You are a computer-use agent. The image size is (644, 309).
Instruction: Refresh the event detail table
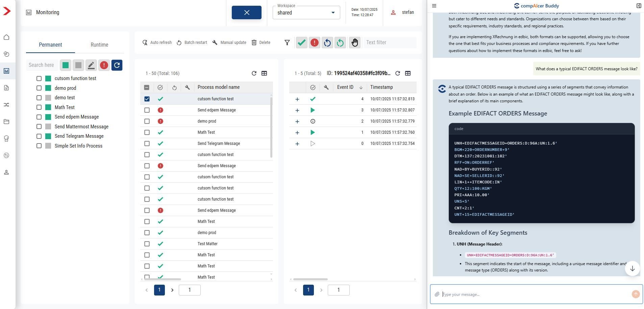tap(398, 73)
